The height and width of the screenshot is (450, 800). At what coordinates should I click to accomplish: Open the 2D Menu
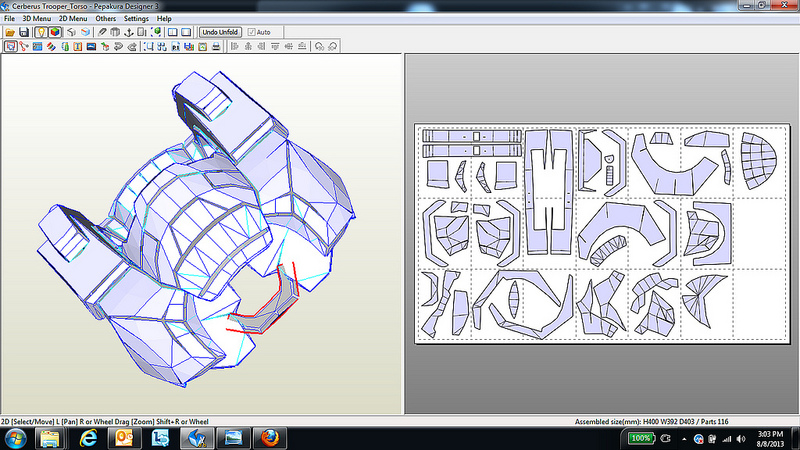73,18
